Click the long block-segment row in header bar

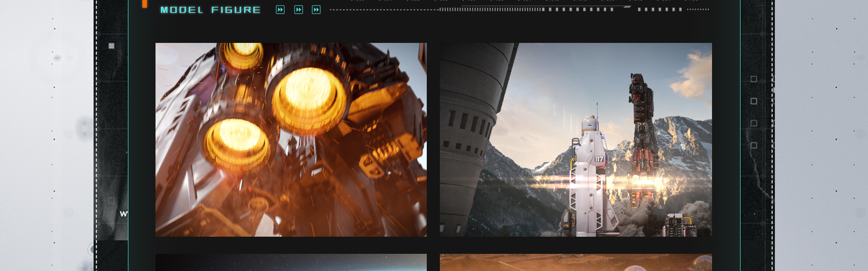pyautogui.click(x=579, y=9)
